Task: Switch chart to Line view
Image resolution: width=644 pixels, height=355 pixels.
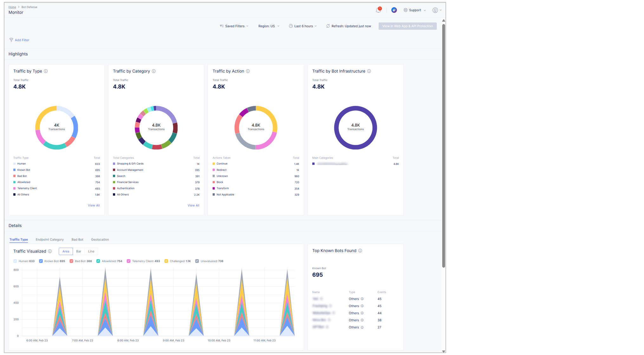Action: pos(91,251)
